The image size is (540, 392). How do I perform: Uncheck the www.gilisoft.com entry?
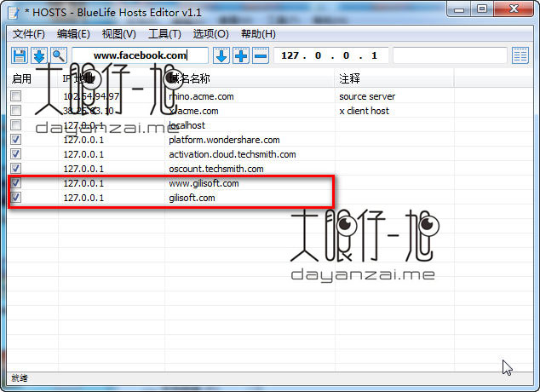click(x=16, y=183)
